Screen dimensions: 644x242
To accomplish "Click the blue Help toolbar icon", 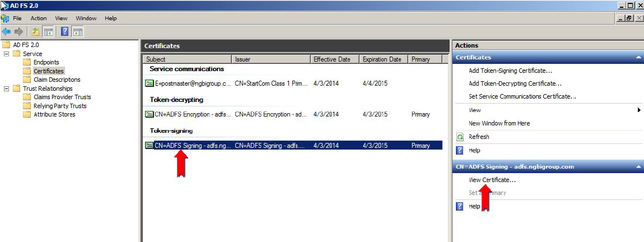I will 64,31.
